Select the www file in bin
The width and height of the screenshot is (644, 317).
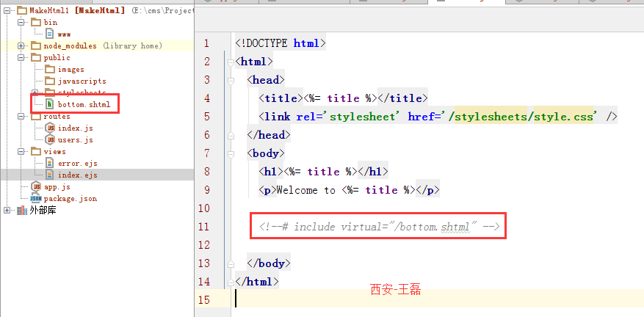[x=64, y=34]
